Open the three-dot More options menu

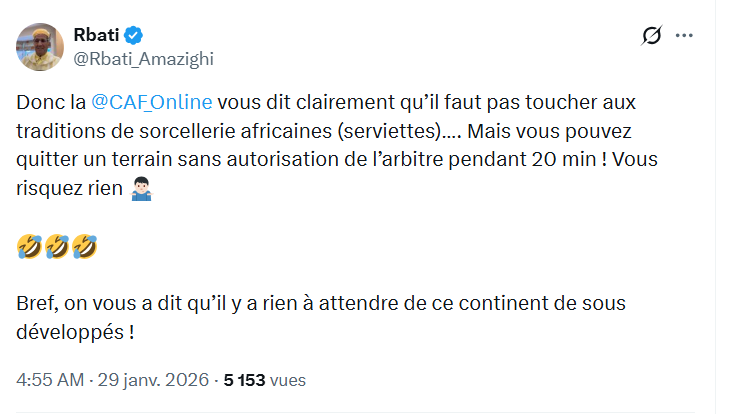tap(685, 36)
